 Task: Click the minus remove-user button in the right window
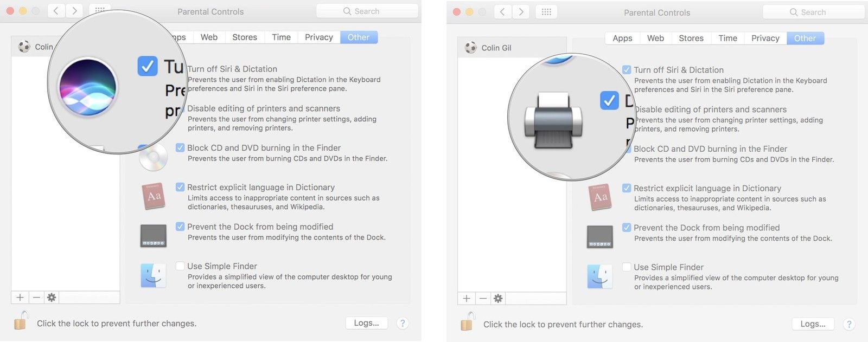[483, 299]
